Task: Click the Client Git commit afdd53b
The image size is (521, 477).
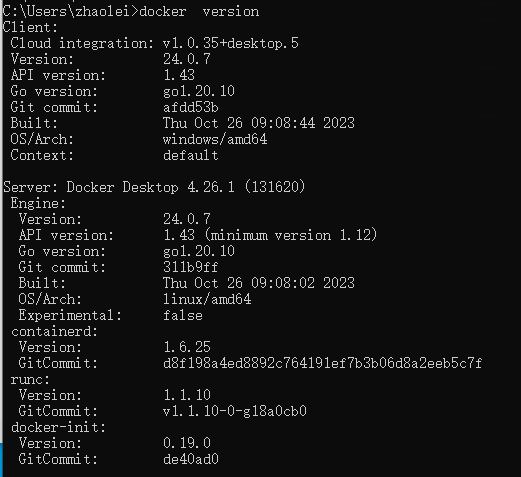Action: point(191,107)
